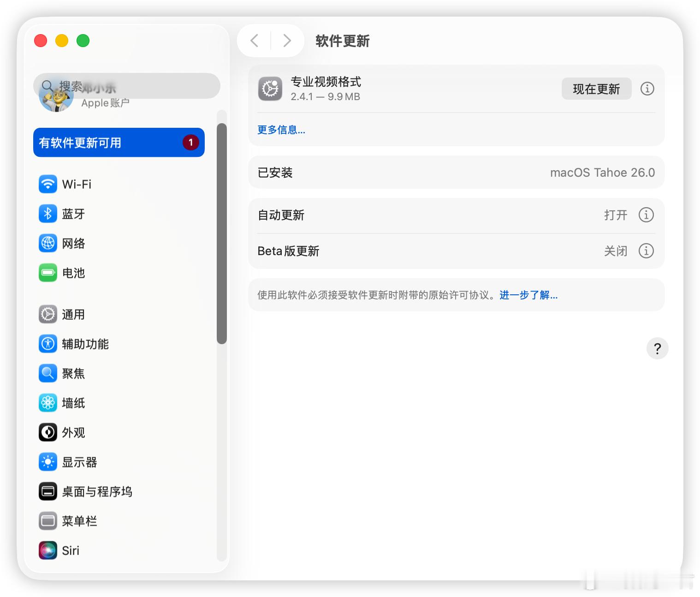This screenshot has height=597, width=700.
Task: Click the green zoom window button
Action: [x=83, y=41]
